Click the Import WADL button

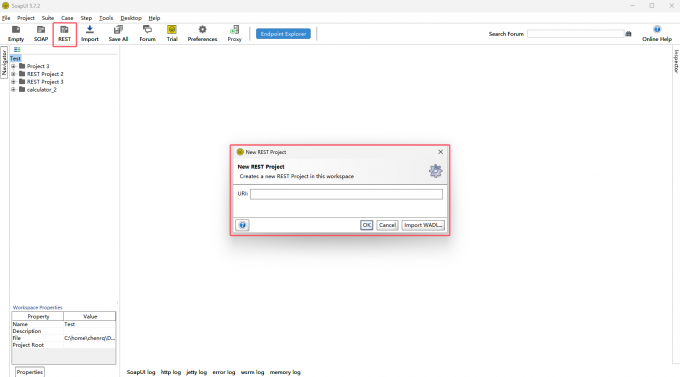point(423,225)
